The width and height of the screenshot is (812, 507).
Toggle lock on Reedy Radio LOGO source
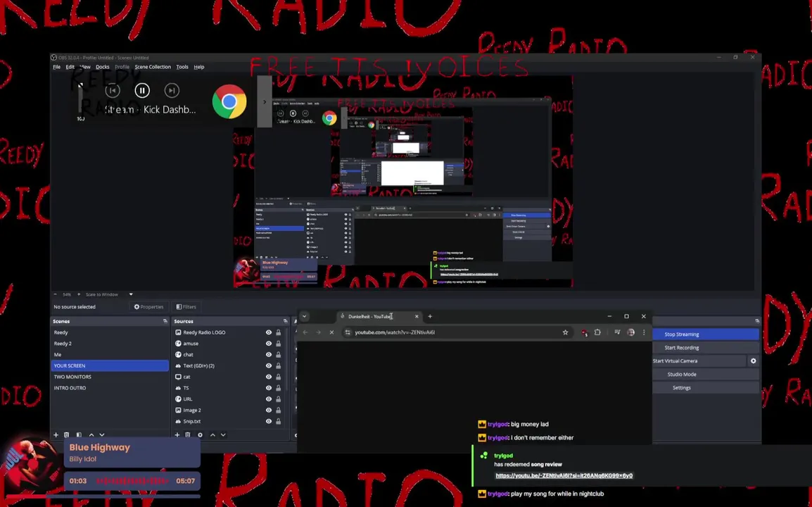[278, 332]
